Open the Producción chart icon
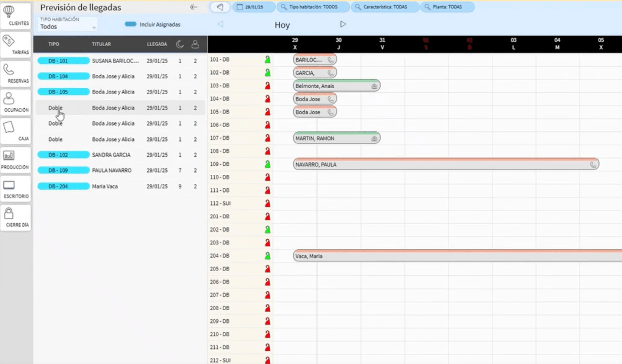 coord(9,156)
